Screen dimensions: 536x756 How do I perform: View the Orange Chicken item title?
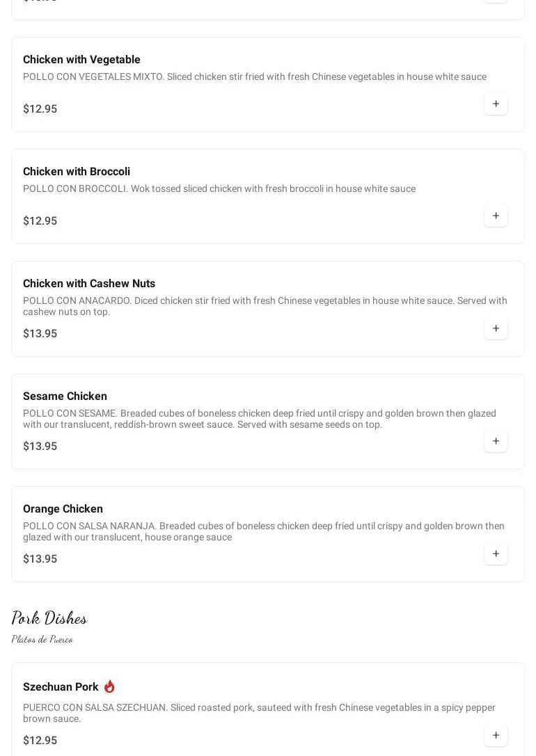(63, 509)
